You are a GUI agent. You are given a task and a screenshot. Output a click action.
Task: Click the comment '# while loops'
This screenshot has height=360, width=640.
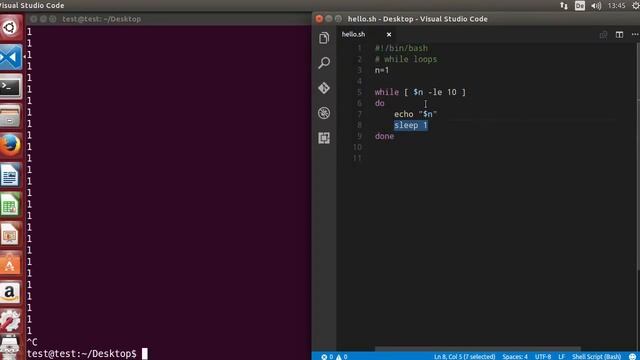click(406, 59)
